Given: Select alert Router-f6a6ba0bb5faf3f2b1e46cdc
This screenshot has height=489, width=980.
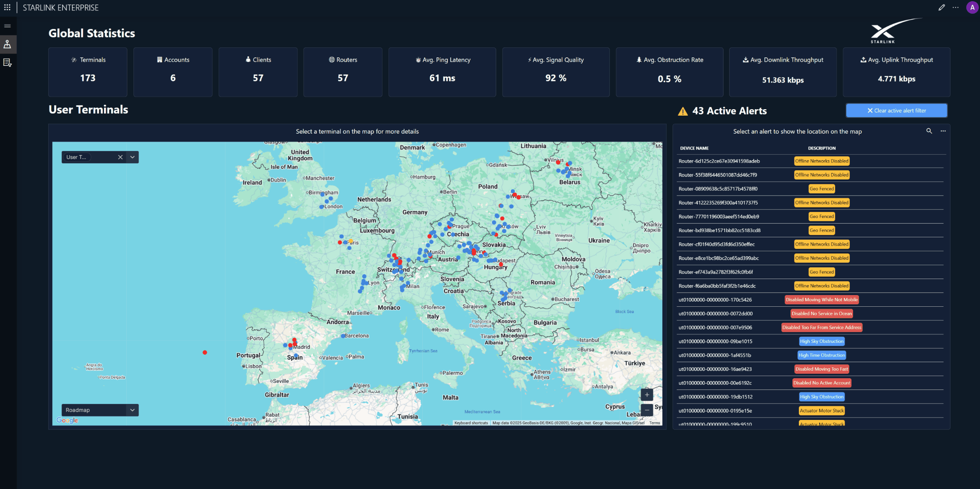Looking at the screenshot, I should click(x=811, y=286).
